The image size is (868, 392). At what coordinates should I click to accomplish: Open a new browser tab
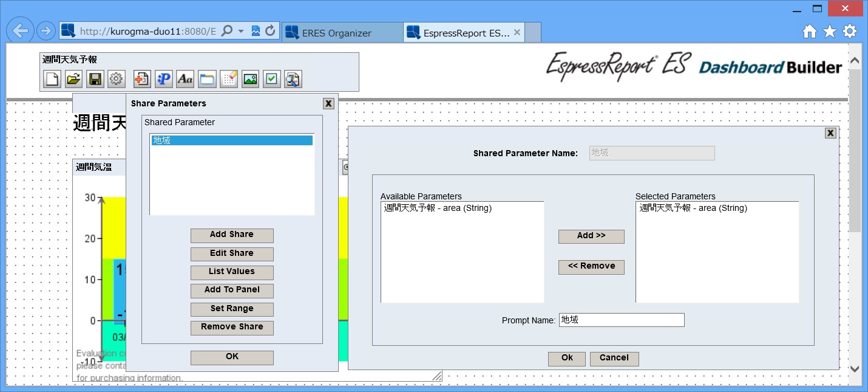pyautogui.click(x=532, y=33)
